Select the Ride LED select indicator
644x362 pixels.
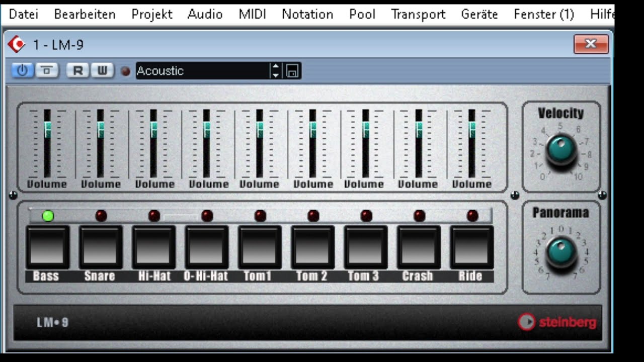point(472,216)
